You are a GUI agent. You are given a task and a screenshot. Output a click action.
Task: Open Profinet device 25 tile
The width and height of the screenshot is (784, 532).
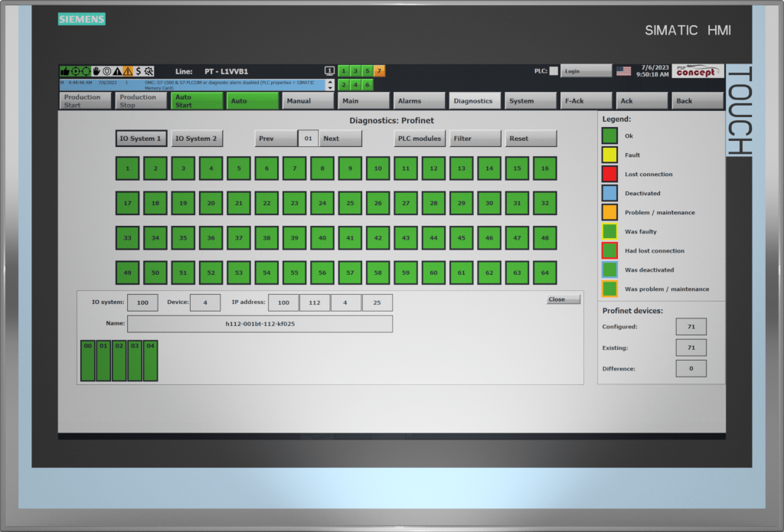350,204
